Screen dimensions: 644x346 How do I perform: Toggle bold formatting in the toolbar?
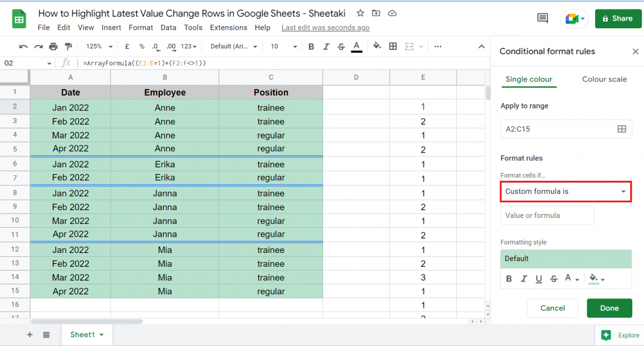311,47
